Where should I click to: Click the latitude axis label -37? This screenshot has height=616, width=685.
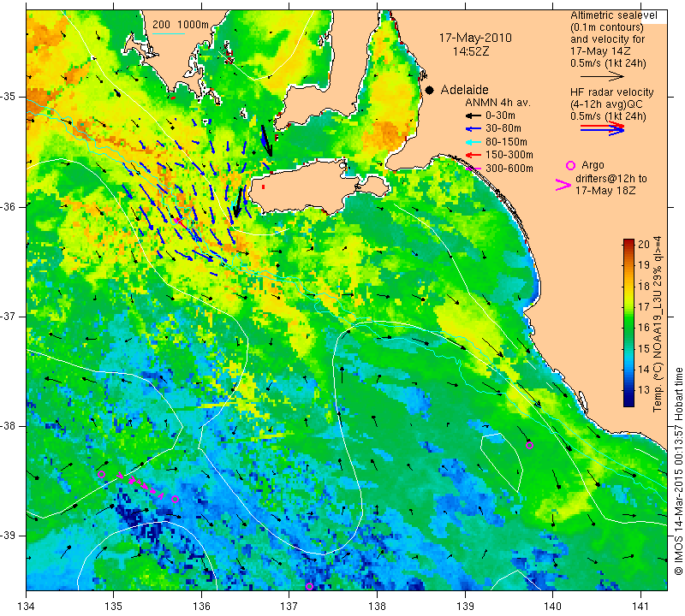pyautogui.click(x=8, y=316)
